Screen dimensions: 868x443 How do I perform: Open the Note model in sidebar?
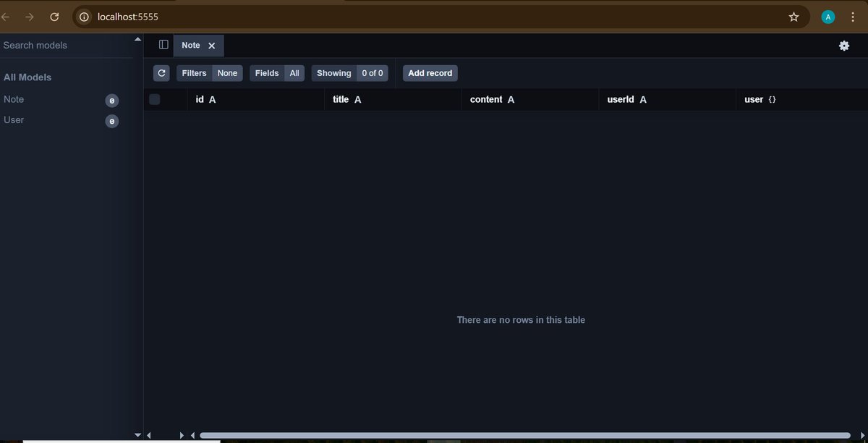(x=14, y=99)
